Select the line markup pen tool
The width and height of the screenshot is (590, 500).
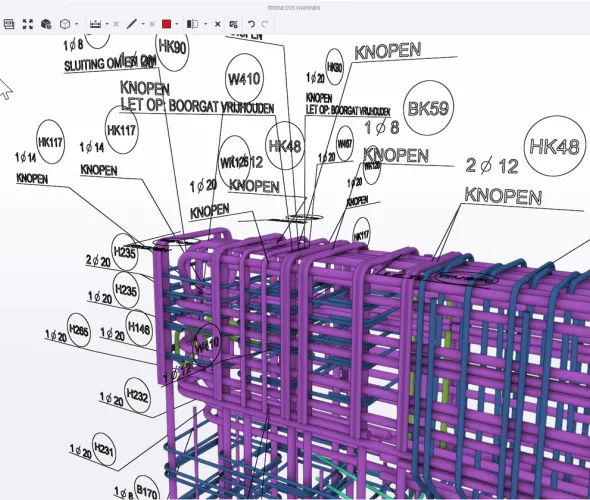pyautogui.click(x=131, y=24)
